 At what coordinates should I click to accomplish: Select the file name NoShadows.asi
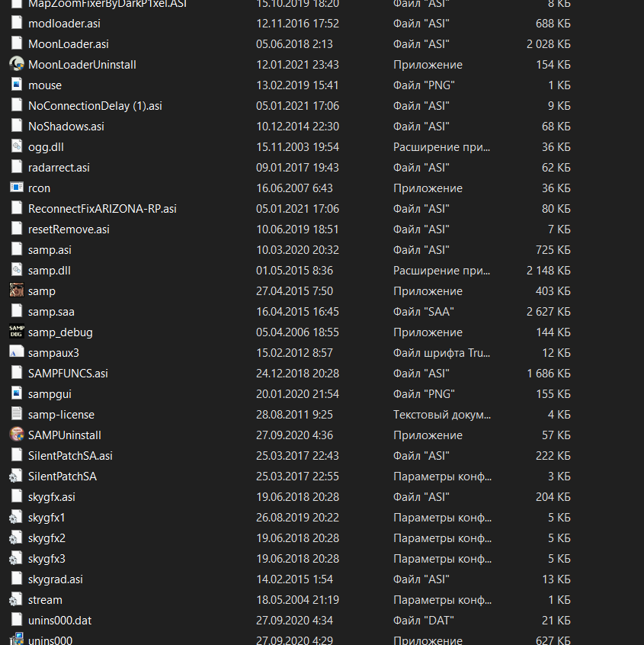click(66, 127)
